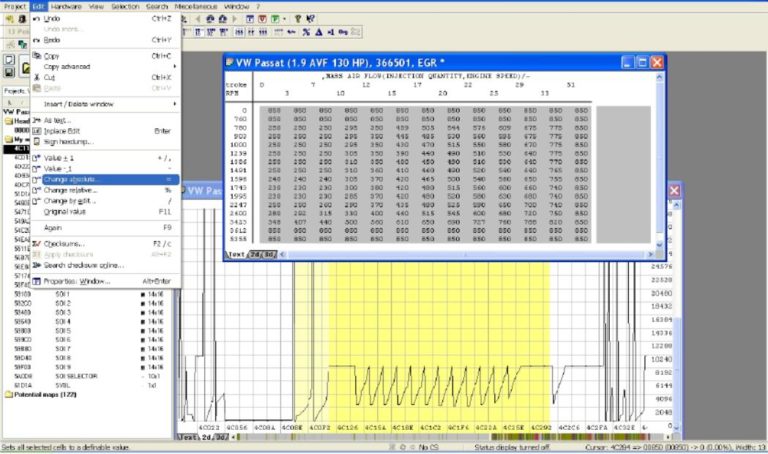This screenshot has width=768, height=454.
Task: Switch to Text tab in hexdump window
Action: (187, 437)
